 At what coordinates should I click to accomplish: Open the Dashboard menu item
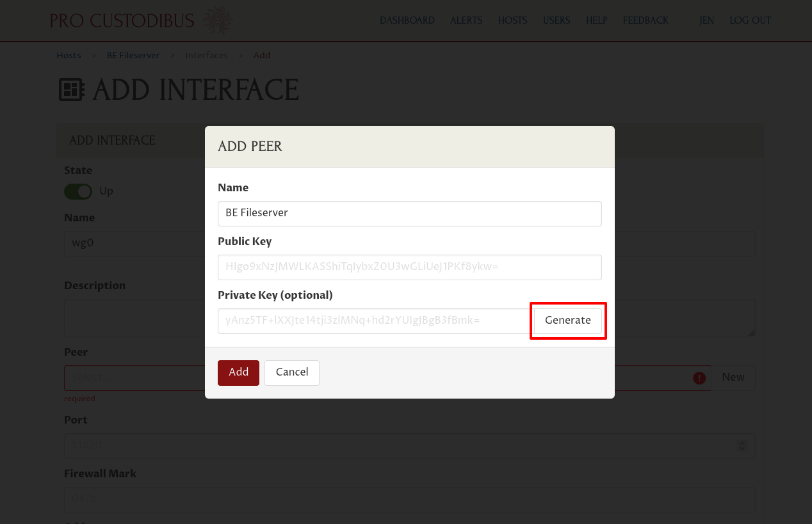[407, 20]
